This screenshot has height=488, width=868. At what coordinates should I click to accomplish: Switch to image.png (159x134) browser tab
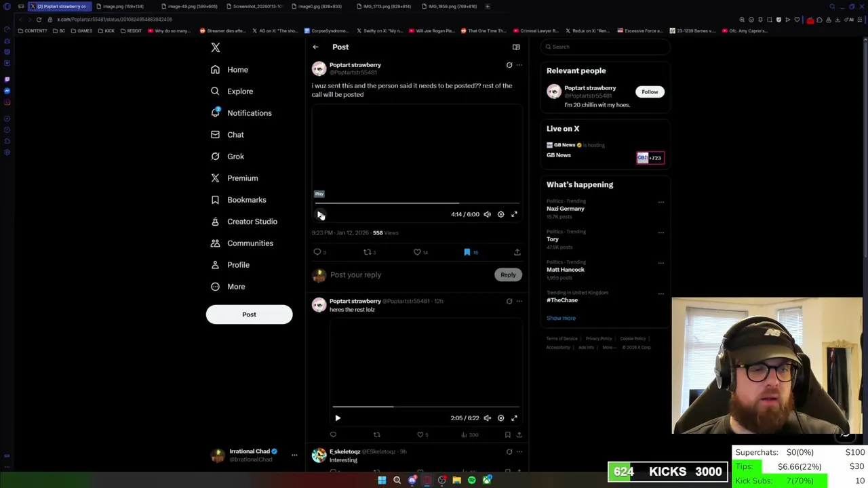[123, 6]
